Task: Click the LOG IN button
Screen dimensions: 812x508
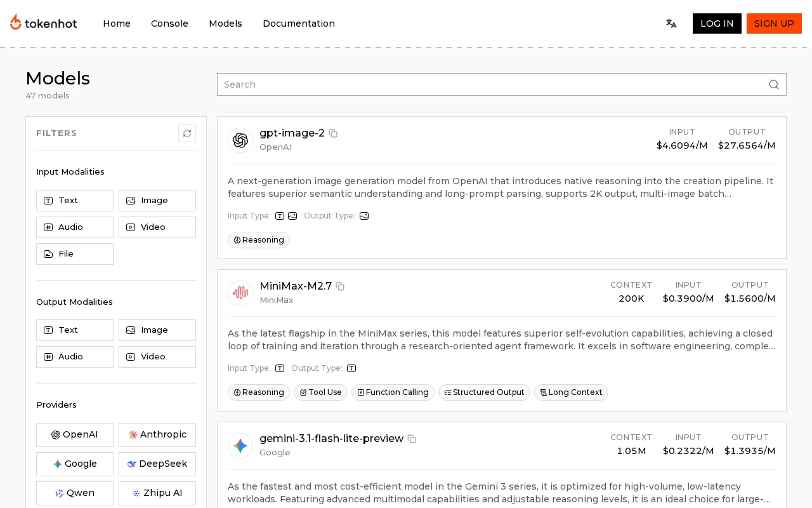Action: (x=717, y=23)
